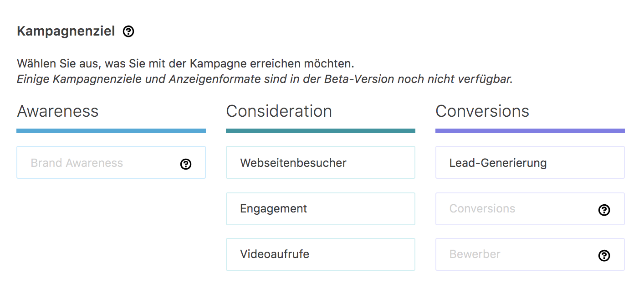The width and height of the screenshot is (644, 290).
Task: Click the italic Beta-Version notice text
Action: [x=265, y=79]
